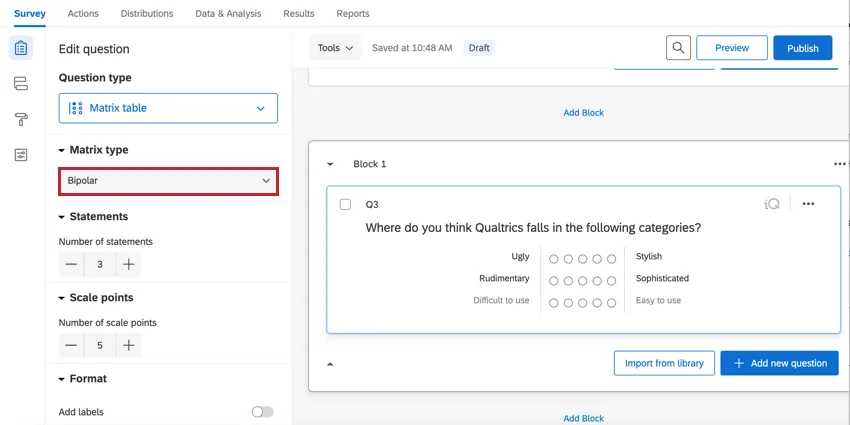Open the Block 1 three-dot options menu
850x425 pixels.
839,164
